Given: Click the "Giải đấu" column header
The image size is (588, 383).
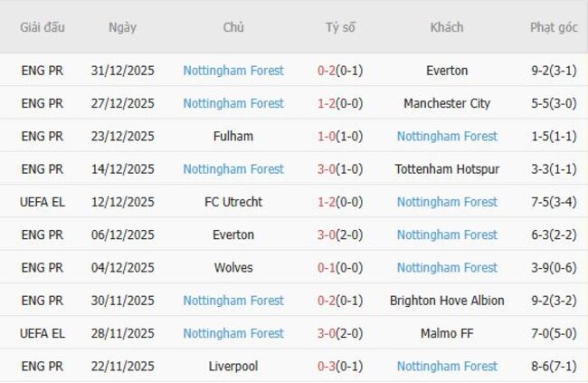Looking at the screenshot, I should pos(43,27).
